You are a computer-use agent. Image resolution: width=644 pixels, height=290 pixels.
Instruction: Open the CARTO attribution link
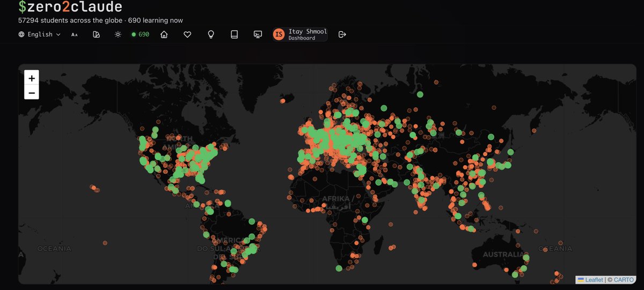click(x=624, y=280)
